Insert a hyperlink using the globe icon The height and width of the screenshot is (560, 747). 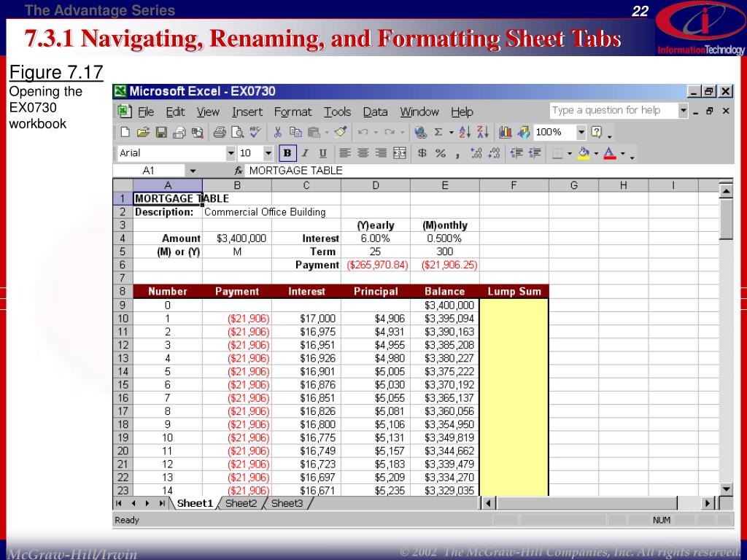tap(420, 133)
